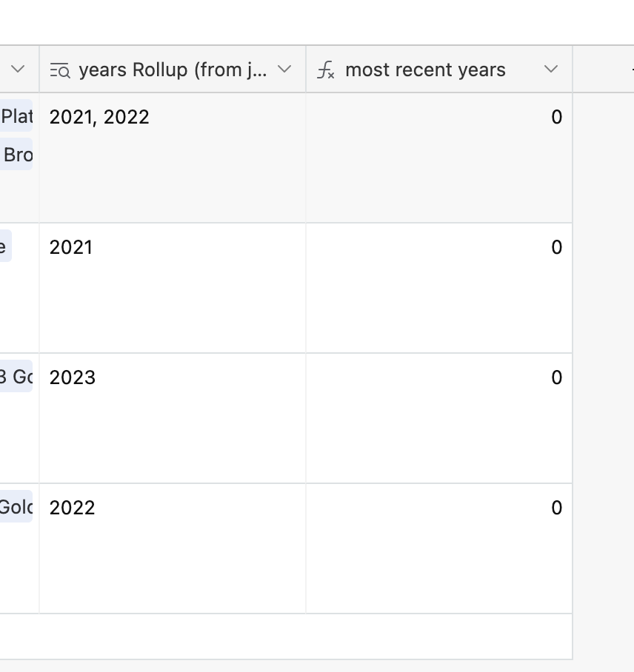Select the rollup cell containing 2021 only
634x672 pixels.
click(x=173, y=288)
